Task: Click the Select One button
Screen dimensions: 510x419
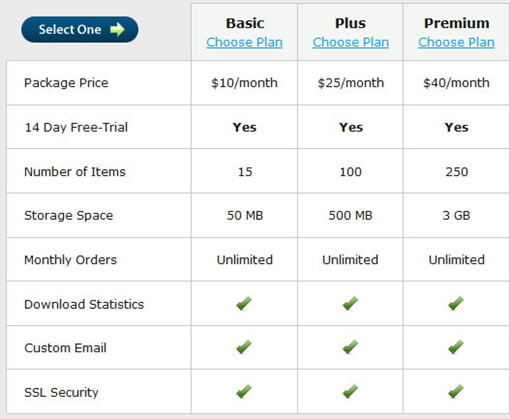Action: 80,29
